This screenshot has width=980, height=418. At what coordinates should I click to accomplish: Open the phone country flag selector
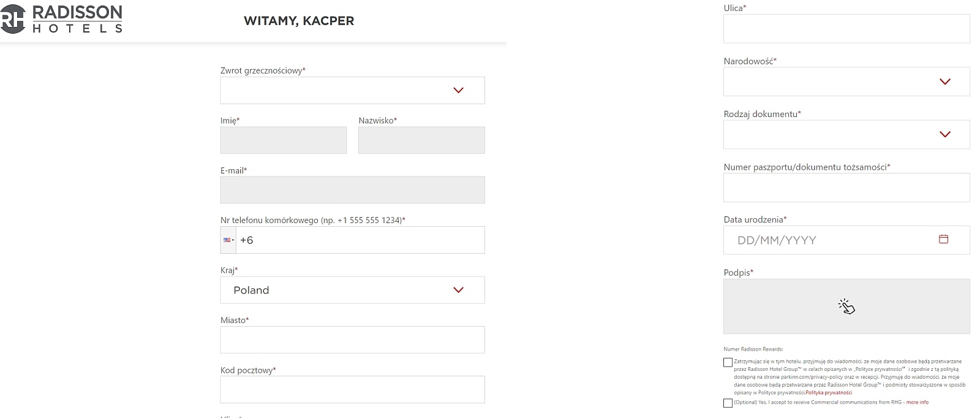click(228, 240)
